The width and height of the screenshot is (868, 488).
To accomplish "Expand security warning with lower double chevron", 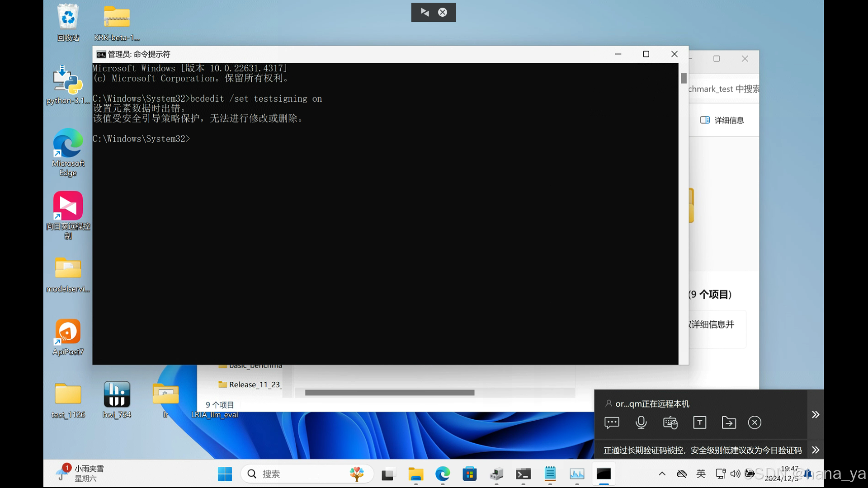I will pyautogui.click(x=815, y=450).
